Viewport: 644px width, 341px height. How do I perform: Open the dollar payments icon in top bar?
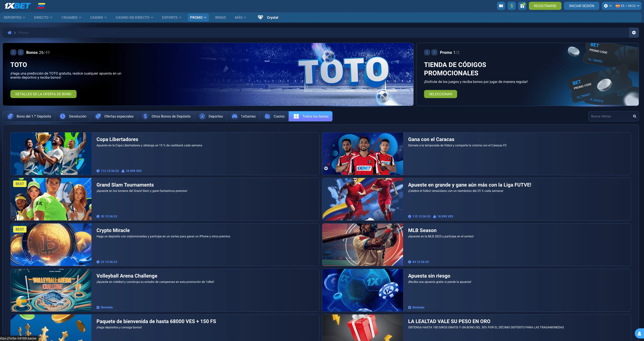pos(512,6)
